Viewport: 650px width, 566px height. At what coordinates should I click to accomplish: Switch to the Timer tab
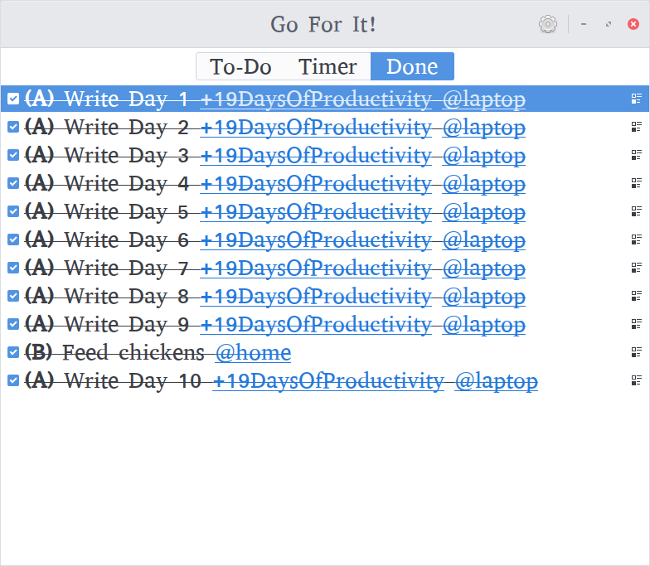click(327, 67)
